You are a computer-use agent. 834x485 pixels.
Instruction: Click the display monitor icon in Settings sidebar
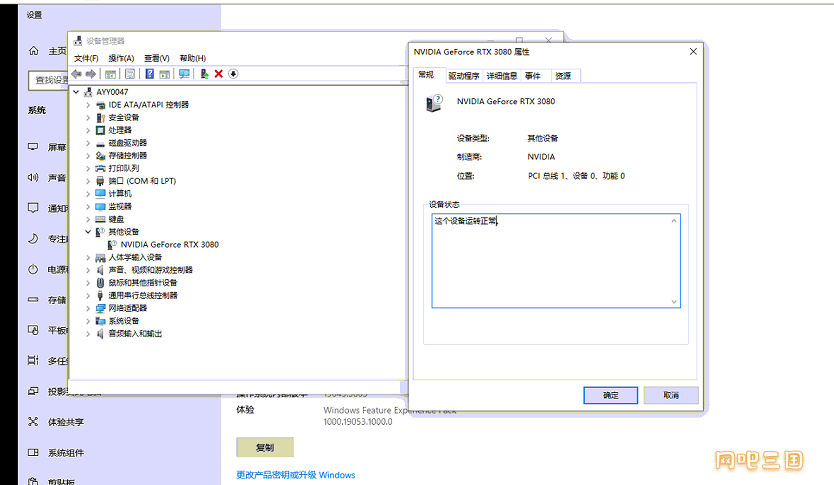tap(33, 146)
